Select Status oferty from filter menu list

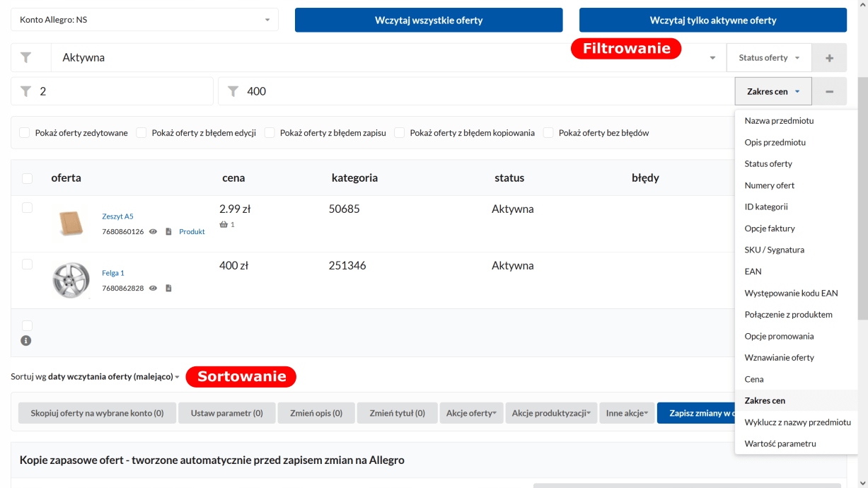coord(796,164)
